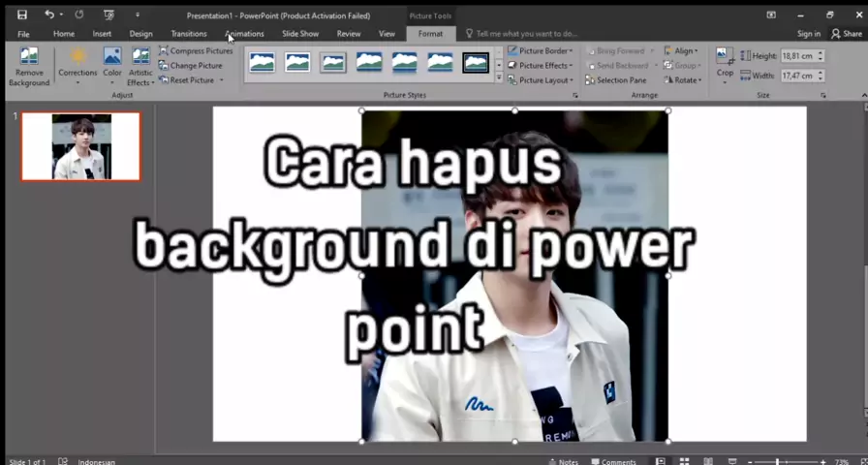Screen dimensions: 868x465
Task: Open the Picture Effects dropdown
Action: 544,66
